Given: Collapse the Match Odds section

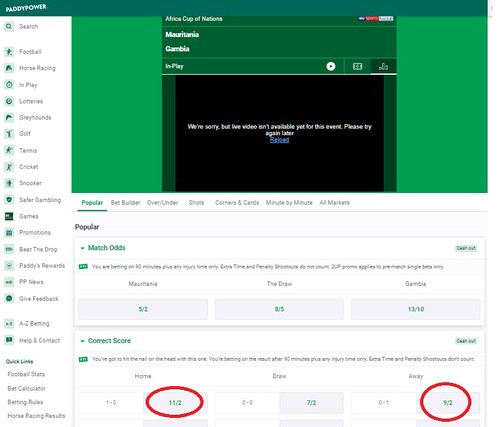Looking at the screenshot, I should point(82,248).
